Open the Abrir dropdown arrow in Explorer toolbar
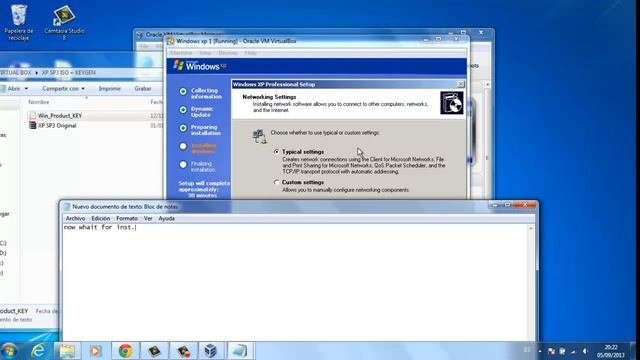640x360 pixels. point(26,89)
